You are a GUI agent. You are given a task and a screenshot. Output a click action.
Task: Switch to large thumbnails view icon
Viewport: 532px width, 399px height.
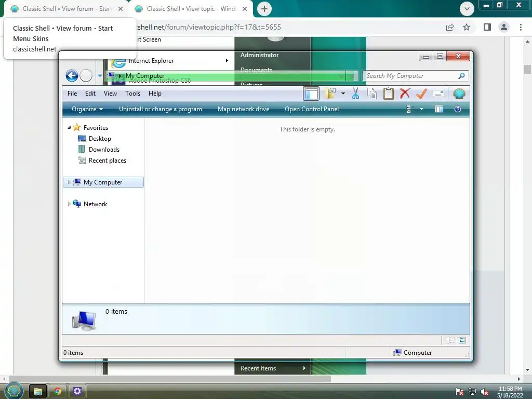tap(462, 340)
